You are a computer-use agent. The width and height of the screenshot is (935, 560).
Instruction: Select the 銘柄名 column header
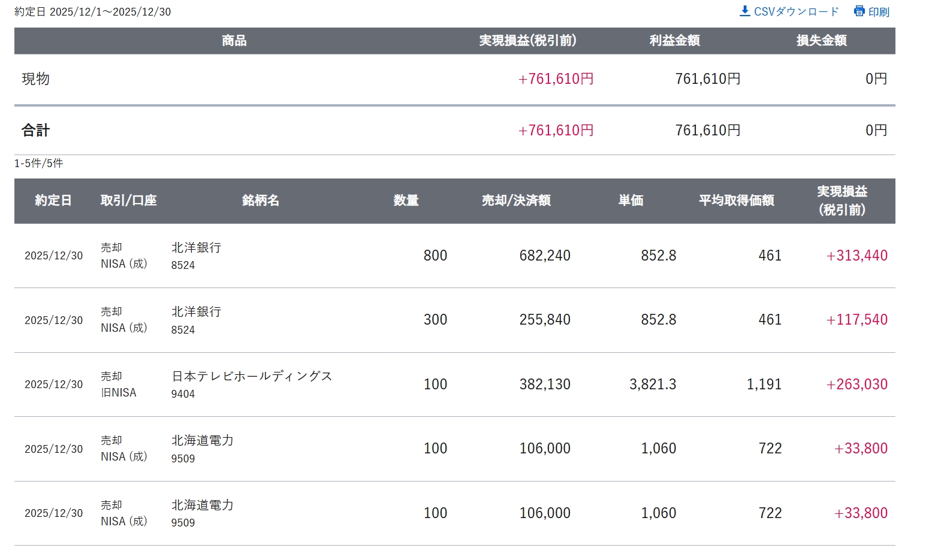[261, 201]
